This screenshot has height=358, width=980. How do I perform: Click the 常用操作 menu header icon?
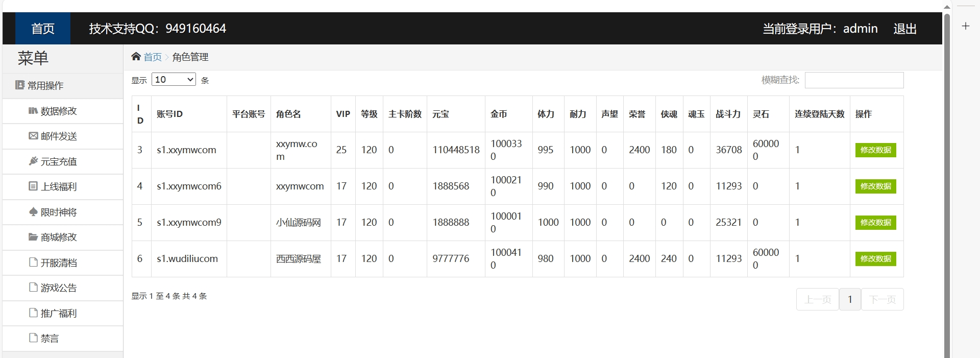(20, 85)
